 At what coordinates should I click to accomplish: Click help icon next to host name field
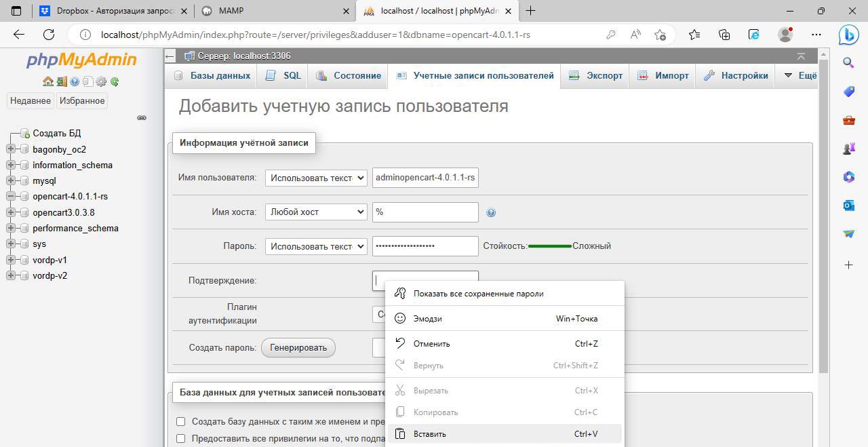point(491,212)
